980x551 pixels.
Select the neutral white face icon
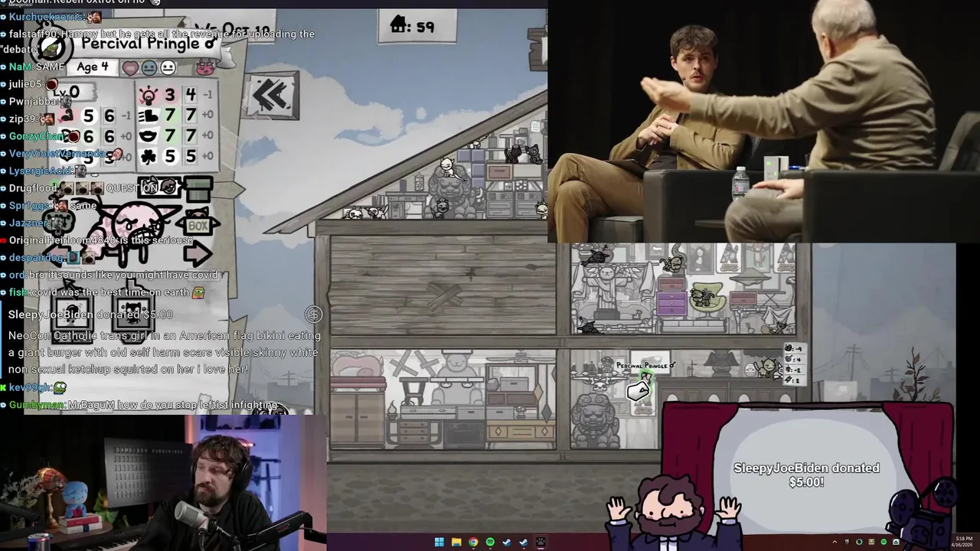[x=168, y=68]
